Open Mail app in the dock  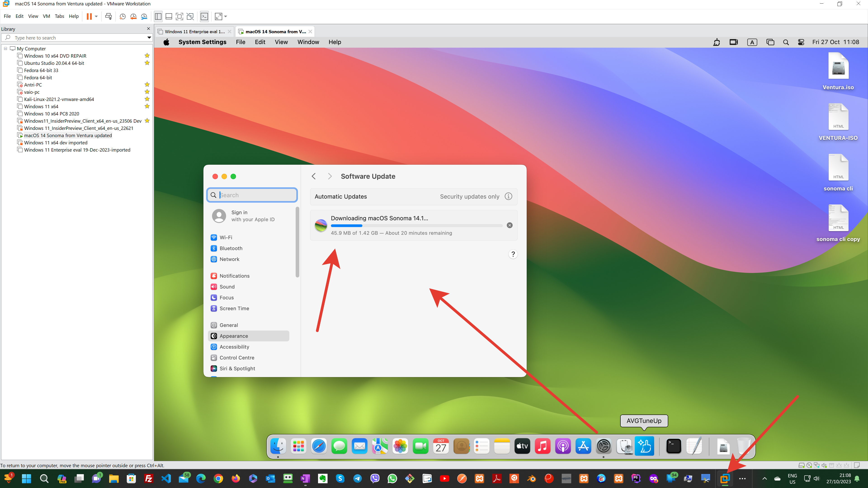pyautogui.click(x=360, y=446)
